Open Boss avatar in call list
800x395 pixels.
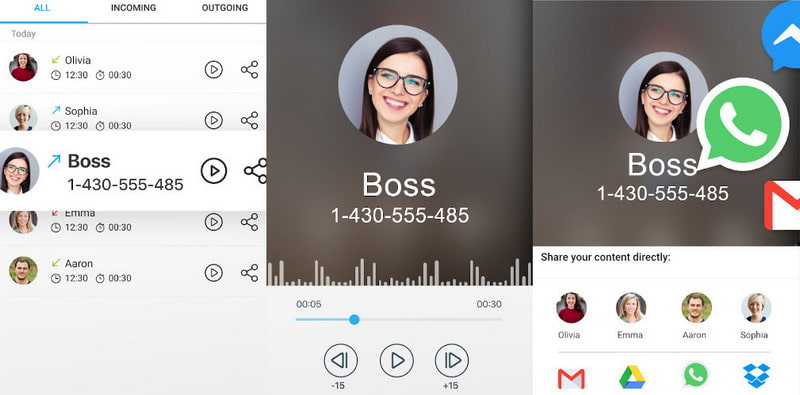point(19,171)
